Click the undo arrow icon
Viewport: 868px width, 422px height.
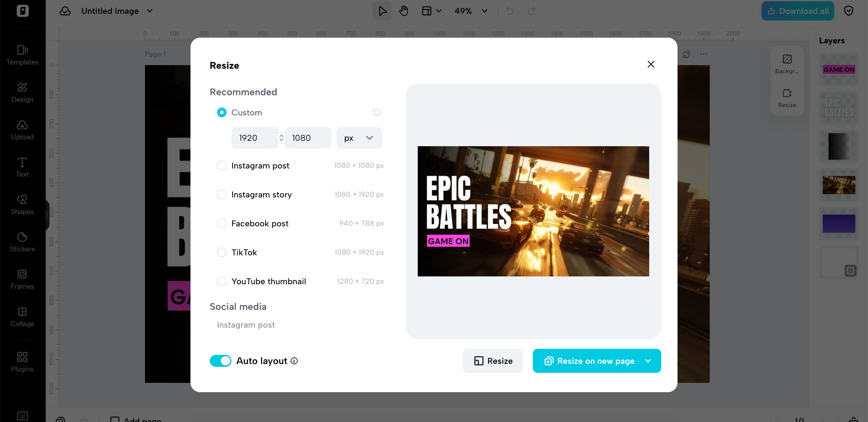coord(509,11)
